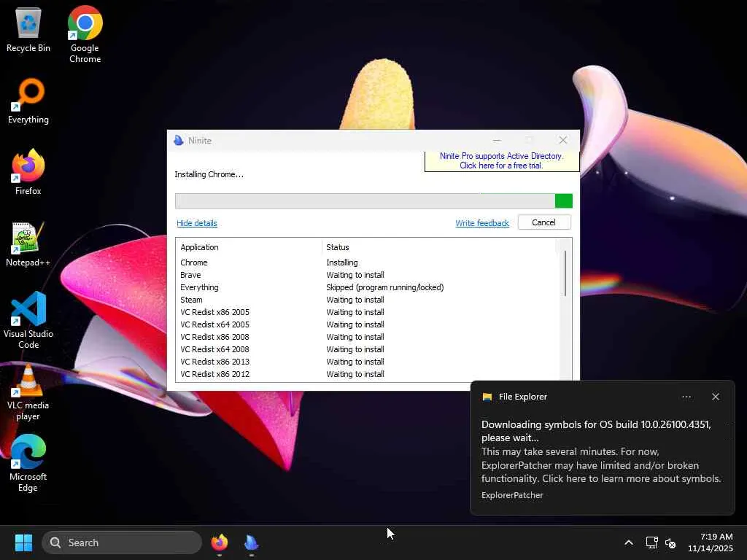The height and width of the screenshot is (560, 747).
Task: Select the Everything desktop shortcut
Action: point(28,101)
